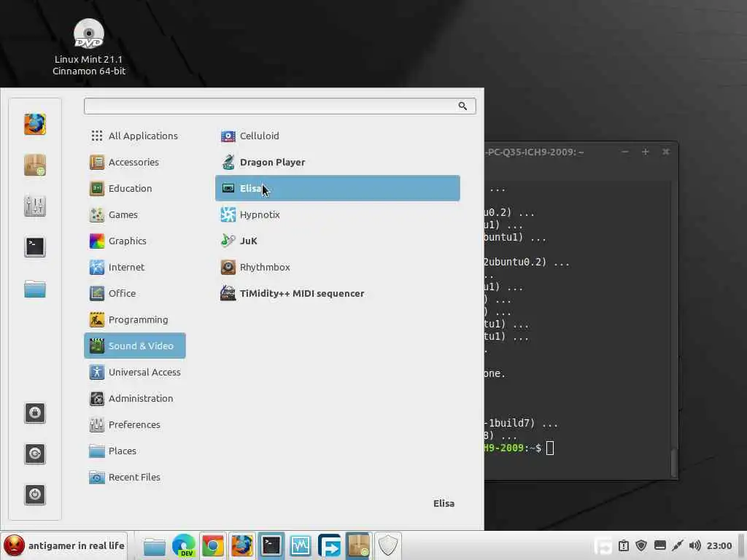Open network connection tray icon
This screenshot has height=560, width=747.
pos(678,545)
